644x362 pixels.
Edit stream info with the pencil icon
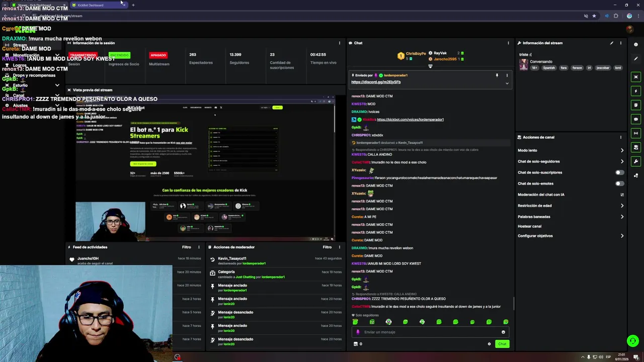coord(612,43)
